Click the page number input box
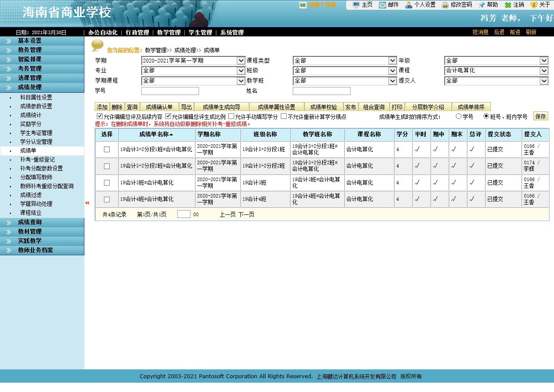 tap(184, 214)
